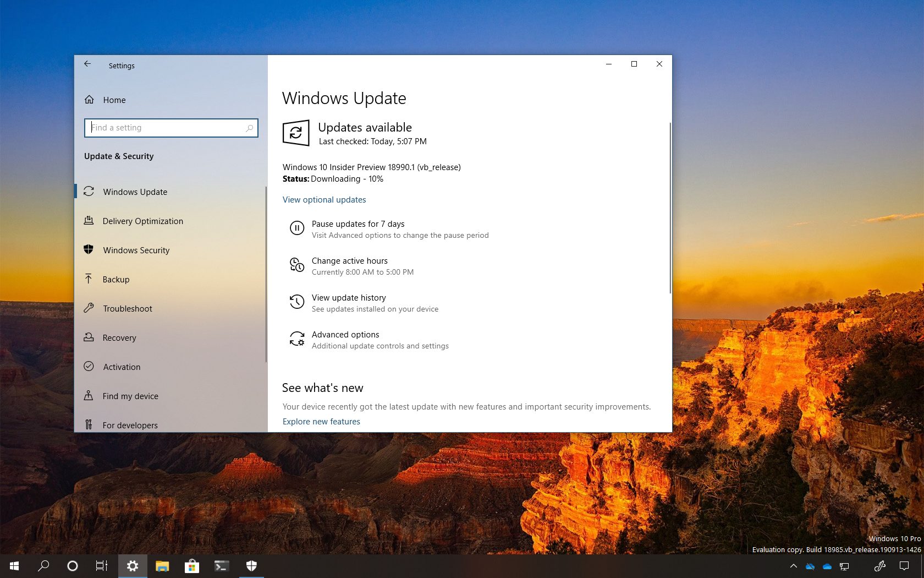Click the Troubleshoot wrench icon
The height and width of the screenshot is (578, 924).
click(x=89, y=308)
